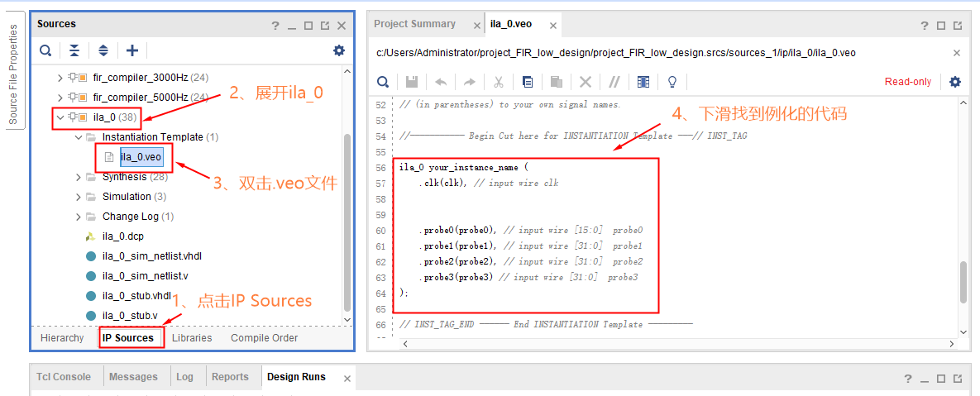Viewport: 980px width, 396px height.
Task: Click the cut scissors icon
Action: [x=498, y=82]
